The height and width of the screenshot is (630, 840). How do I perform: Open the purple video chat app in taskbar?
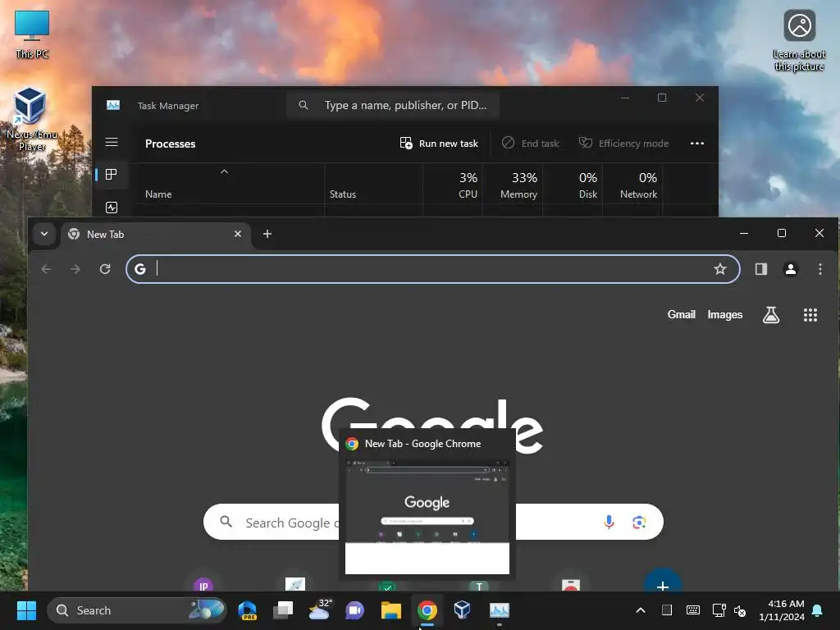[354, 610]
